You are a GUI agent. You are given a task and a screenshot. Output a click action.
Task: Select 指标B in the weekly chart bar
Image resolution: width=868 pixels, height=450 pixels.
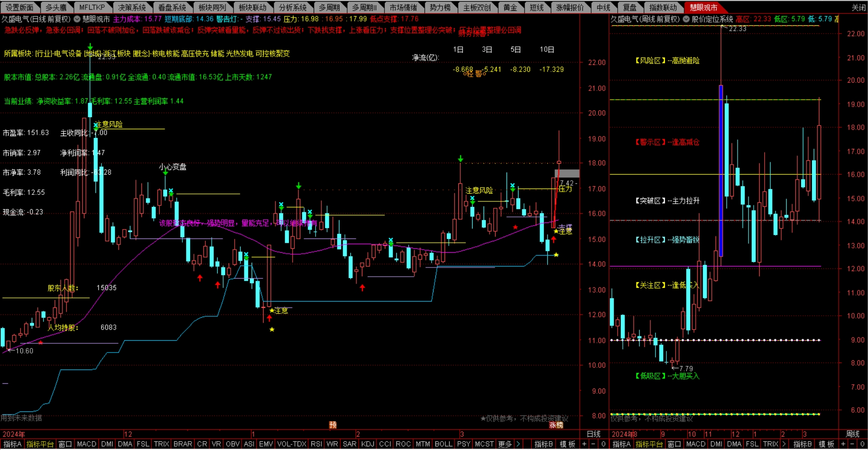[x=802, y=444]
